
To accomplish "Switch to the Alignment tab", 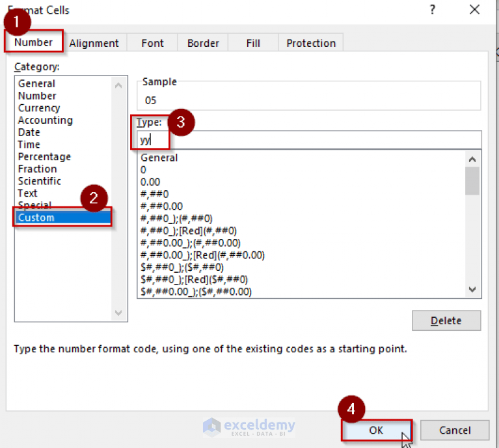I will (94, 43).
